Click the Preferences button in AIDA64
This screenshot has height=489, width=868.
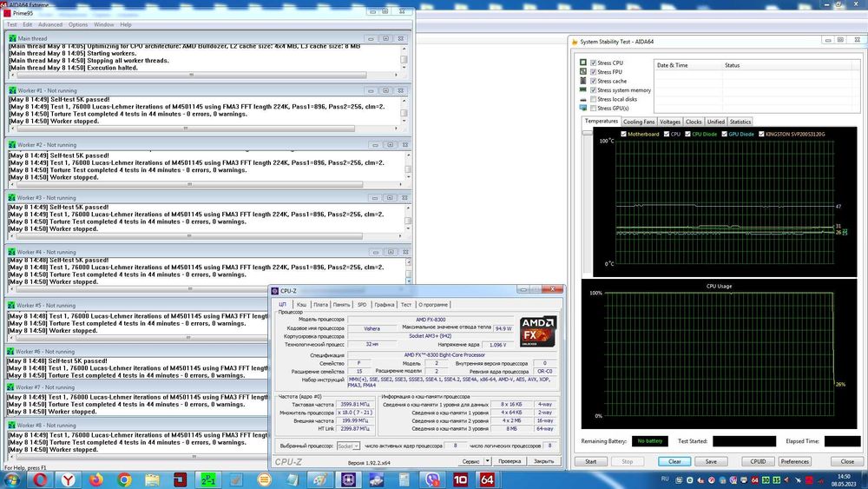coord(795,461)
